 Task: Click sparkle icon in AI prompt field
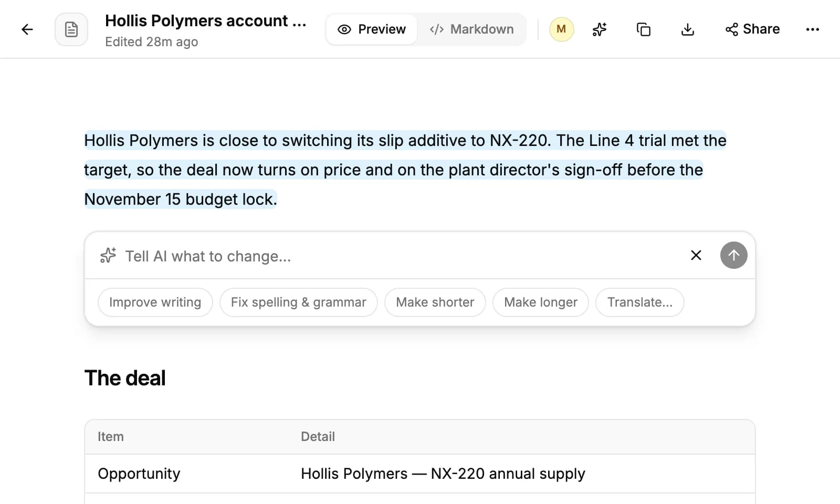click(108, 256)
